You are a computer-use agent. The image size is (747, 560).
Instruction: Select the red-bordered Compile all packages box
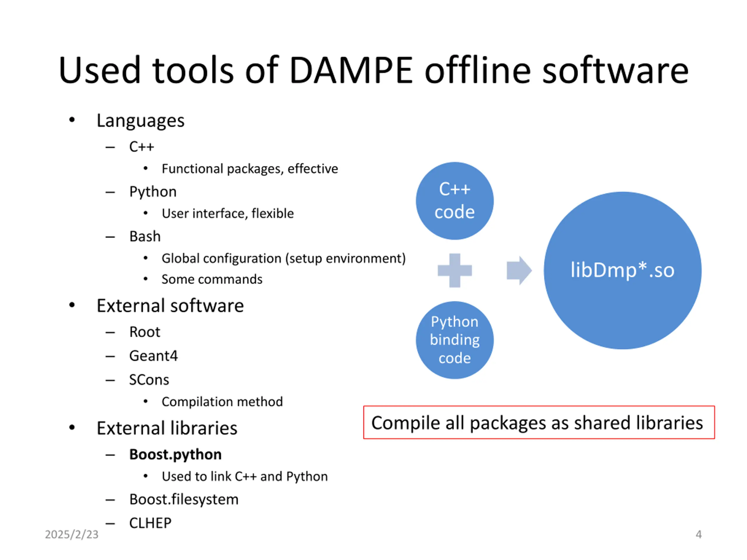click(539, 422)
